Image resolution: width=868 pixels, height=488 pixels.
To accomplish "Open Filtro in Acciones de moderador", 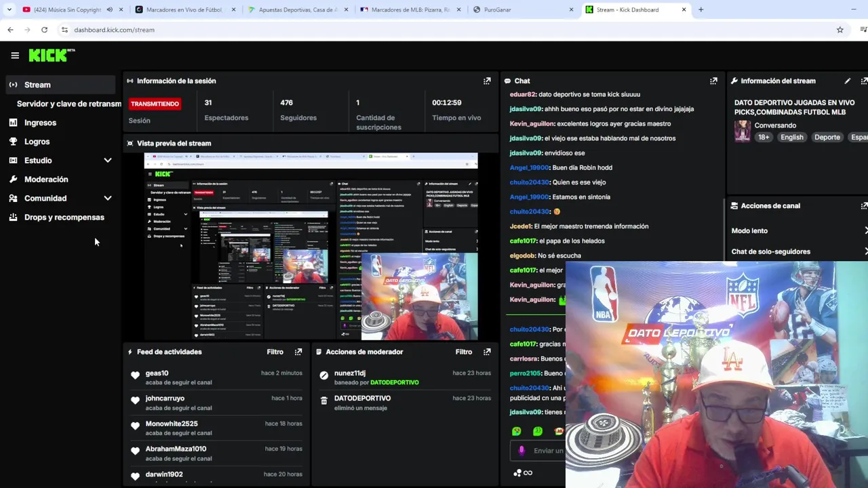I will pos(463,352).
